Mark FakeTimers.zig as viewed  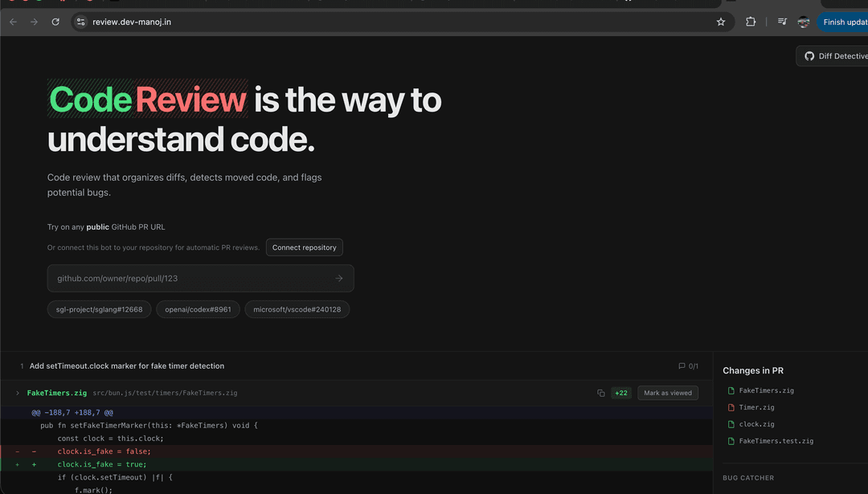point(668,393)
